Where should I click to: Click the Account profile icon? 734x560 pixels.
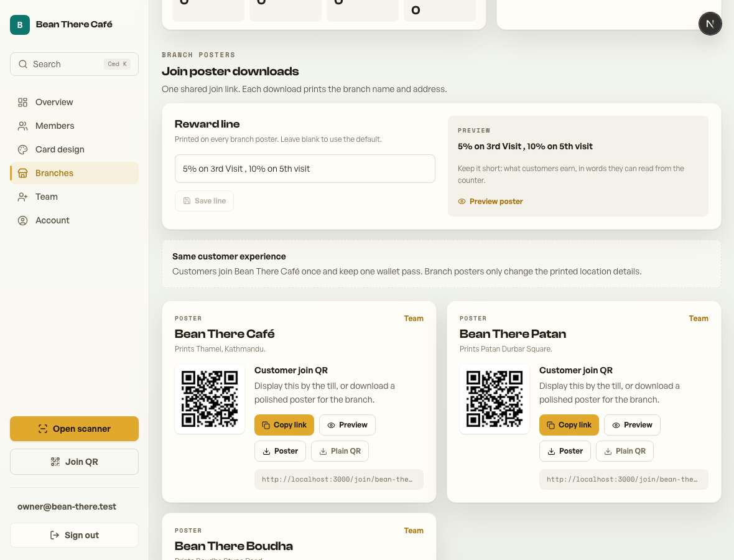pyautogui.click(x=22, y=220)
